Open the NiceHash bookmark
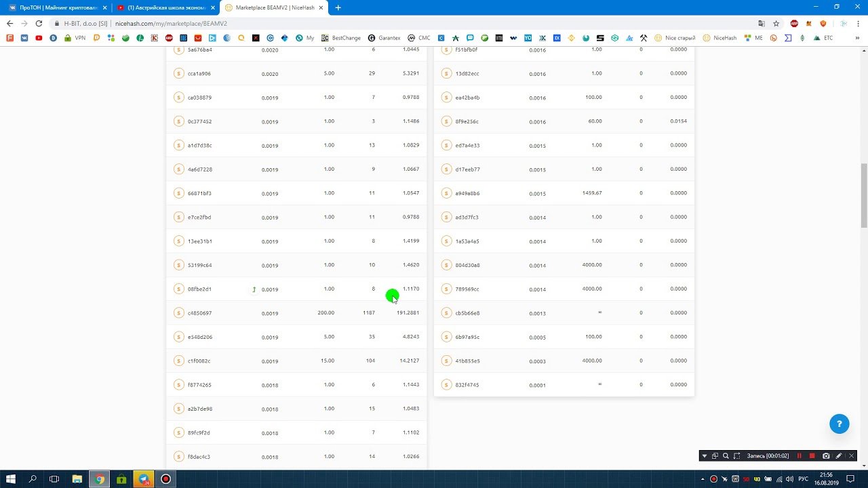This screenshot has width=868, height=488. pyautogui.click(x=719, y=38)
